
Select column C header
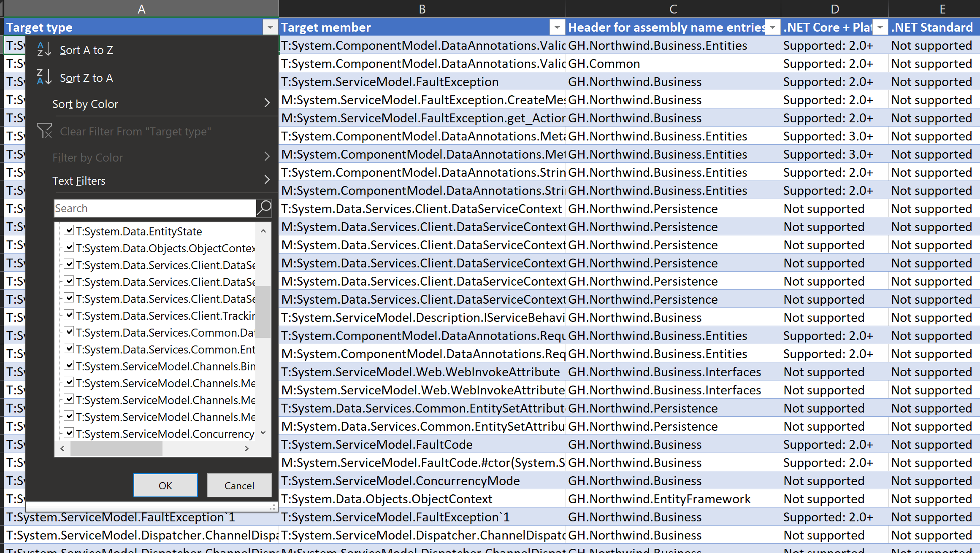tap(673, 9)
